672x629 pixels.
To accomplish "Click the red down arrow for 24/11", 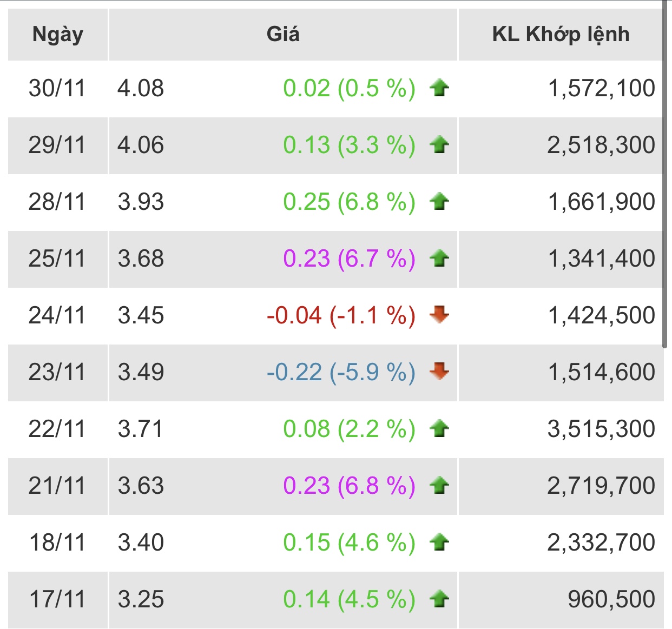I will (439, 315).
